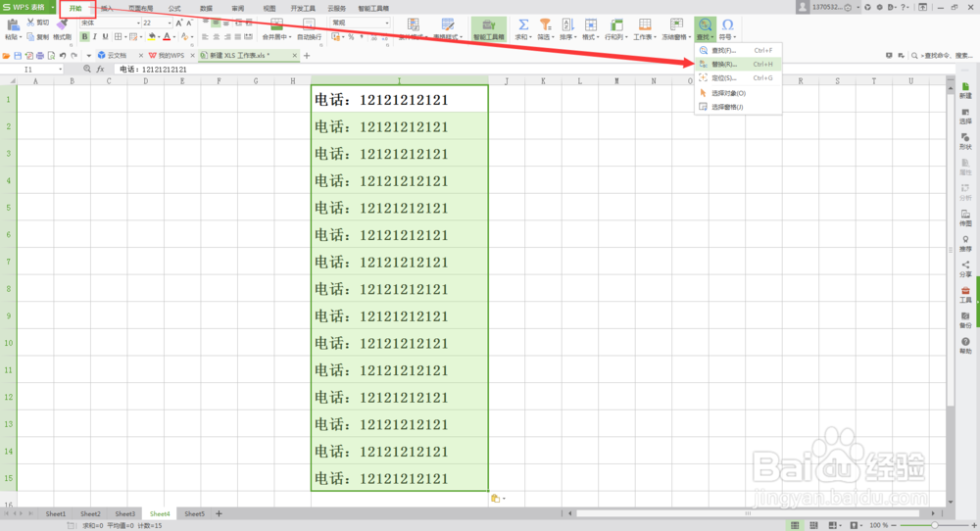Click the insert function fx icon
The image size is (980, 531).
[100, 70]
